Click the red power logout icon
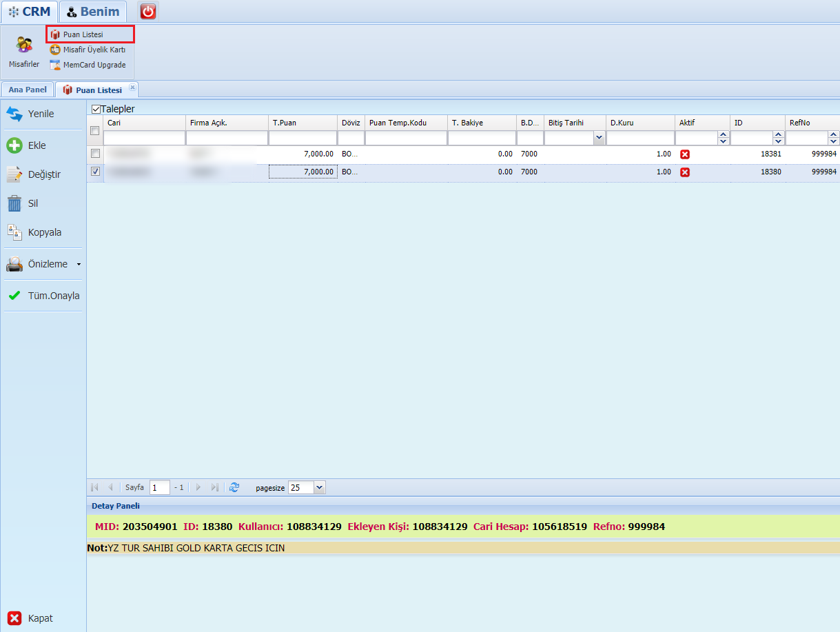 click(x=148, y=11)
